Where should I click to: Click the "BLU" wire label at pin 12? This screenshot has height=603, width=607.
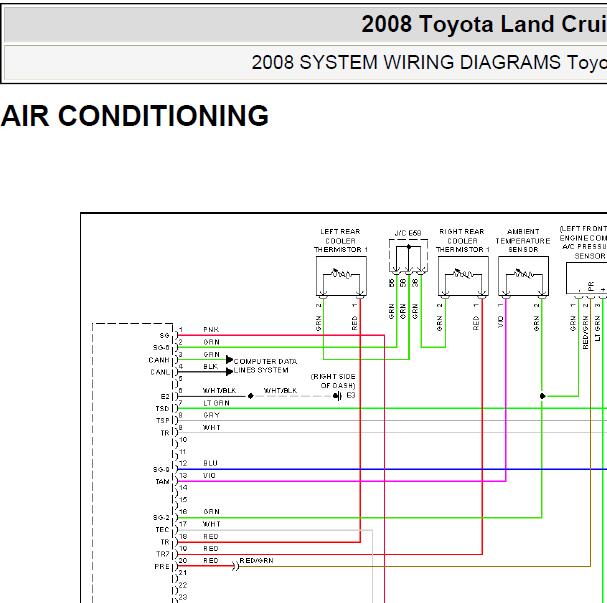210,463
